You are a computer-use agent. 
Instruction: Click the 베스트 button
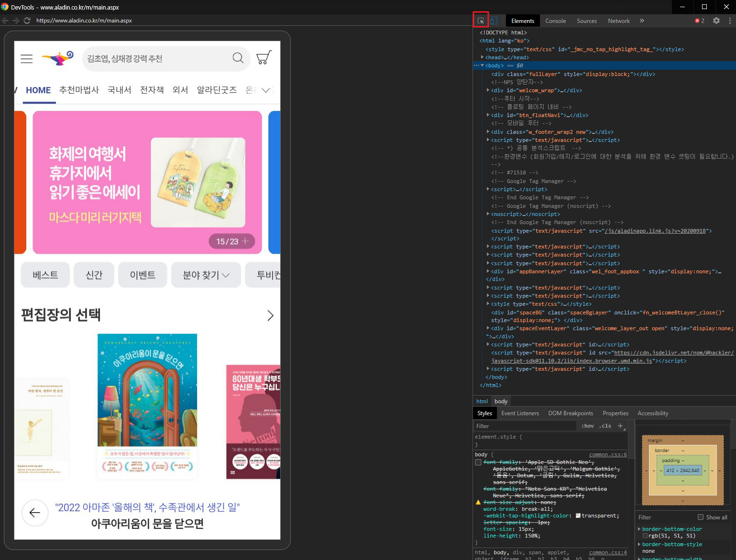[45, 275]
